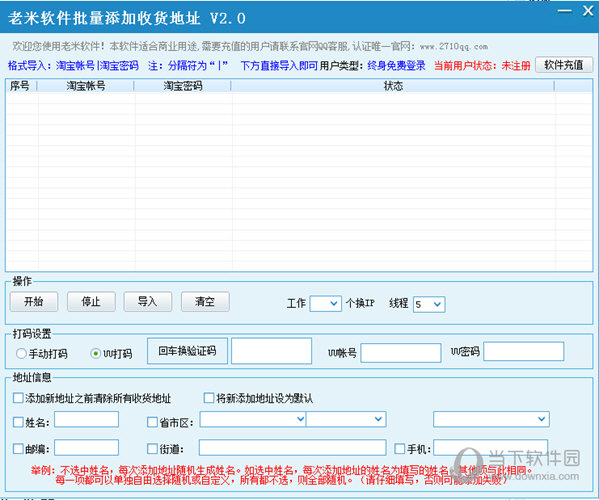The height and width of the screenshot is (500, 599).
Task: Click the 清空 clear button
Action: (x=205, y=302)
